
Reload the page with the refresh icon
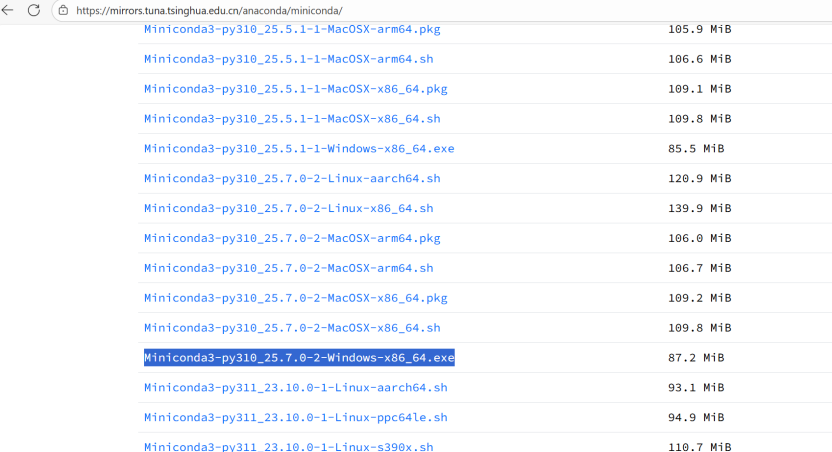click(34, 10)
